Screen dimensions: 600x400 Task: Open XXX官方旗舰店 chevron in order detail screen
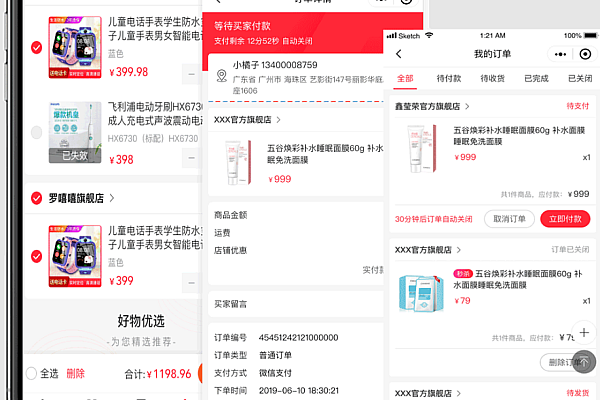pyautogui.click(x=278, y=120)
